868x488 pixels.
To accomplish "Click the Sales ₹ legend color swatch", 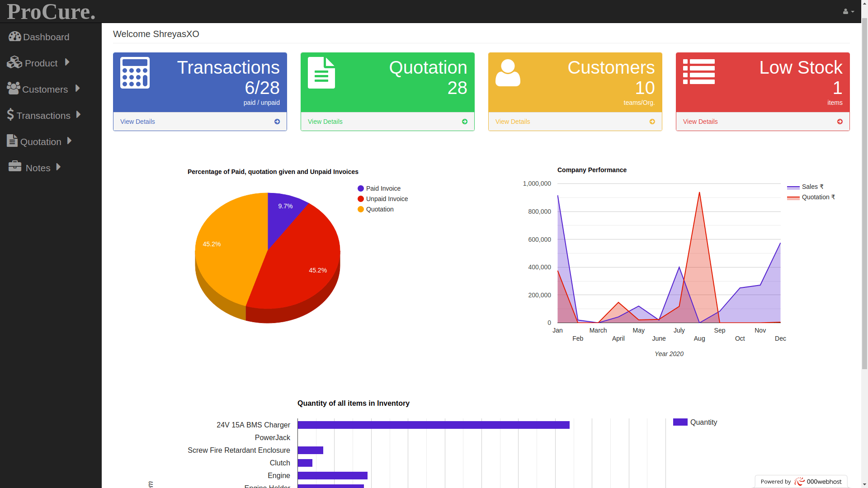I will pyautogui.click(x=793, y=187).
